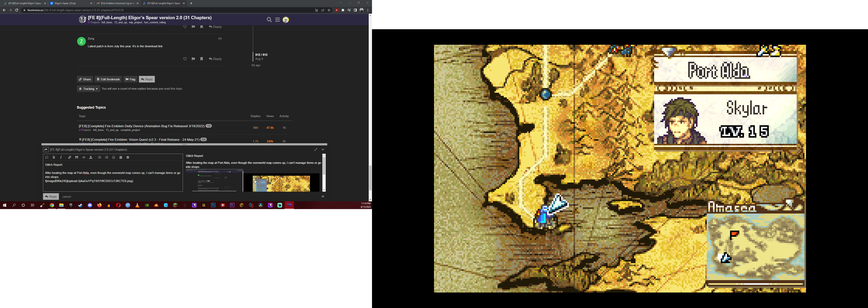Click the uploaded image preview thumbnail
The width and height of the screenshot is (868, 308).
tap(253, 181)
